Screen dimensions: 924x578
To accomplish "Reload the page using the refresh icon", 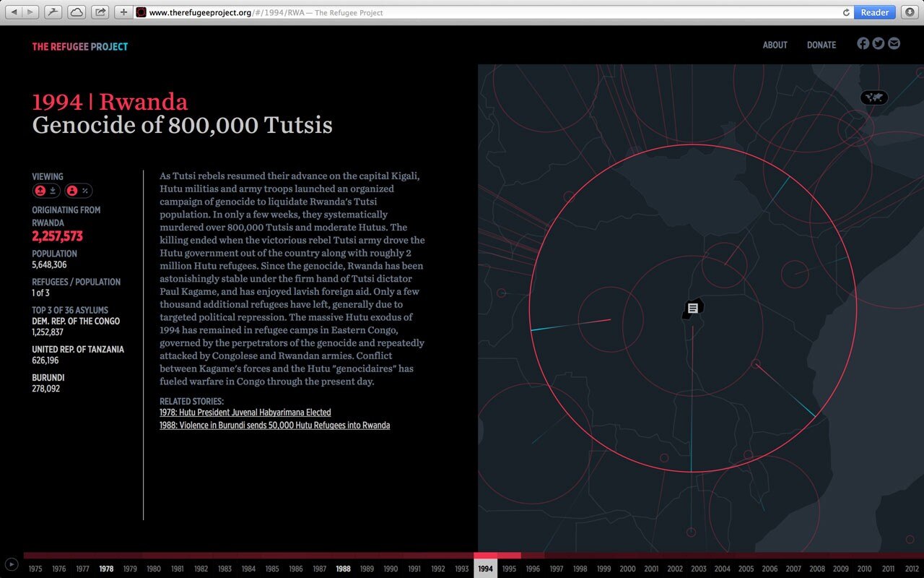I will point(846,12).
